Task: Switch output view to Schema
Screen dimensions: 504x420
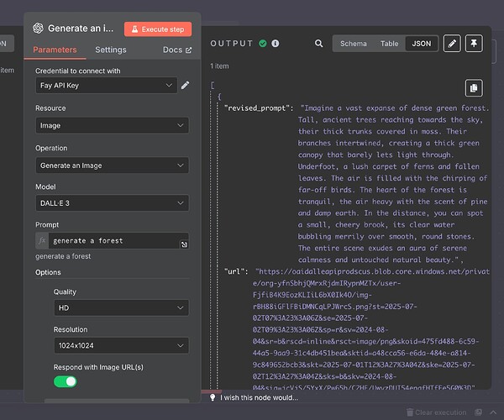Action: pyautogui.click(x=354, y=44)
